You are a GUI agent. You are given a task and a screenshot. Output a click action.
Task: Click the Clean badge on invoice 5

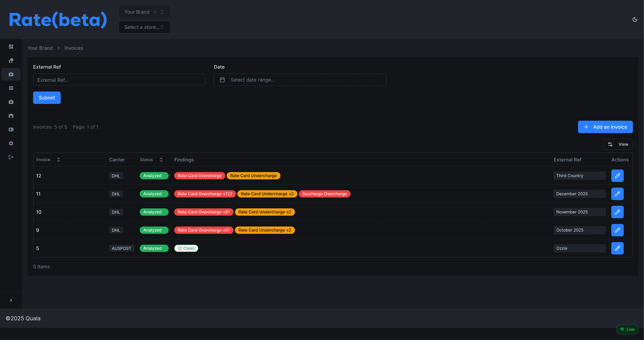pyautogui.click(x=186, y=248)
